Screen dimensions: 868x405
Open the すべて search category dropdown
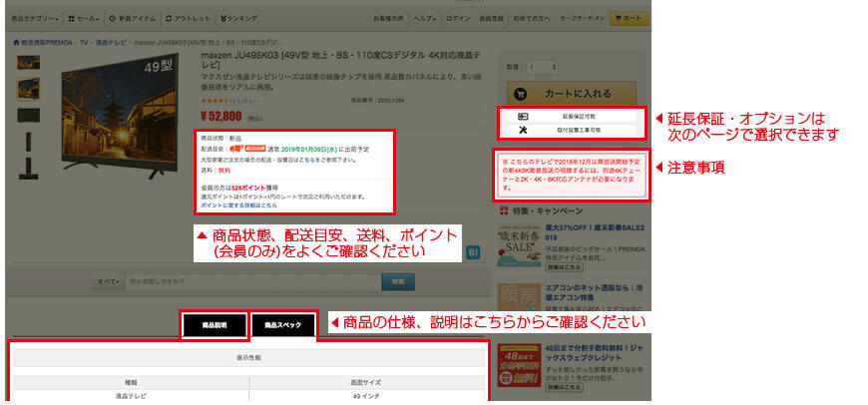109,281
